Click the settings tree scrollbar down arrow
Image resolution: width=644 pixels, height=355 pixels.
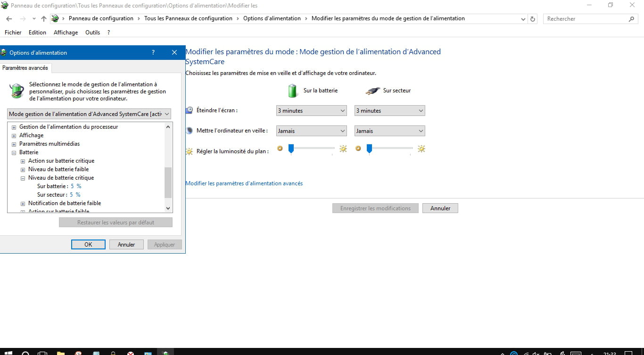tap(168, 208)
